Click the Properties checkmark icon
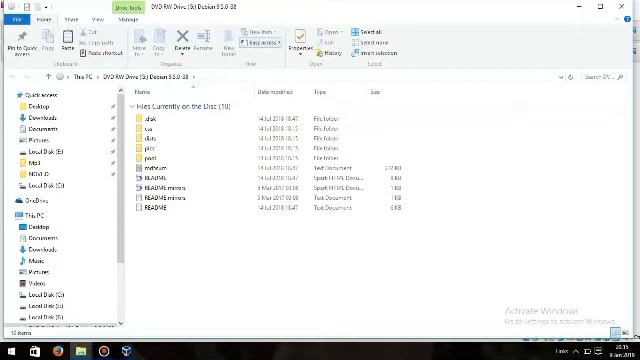Screen dimensions: 640x360 [x=300, y=36]
